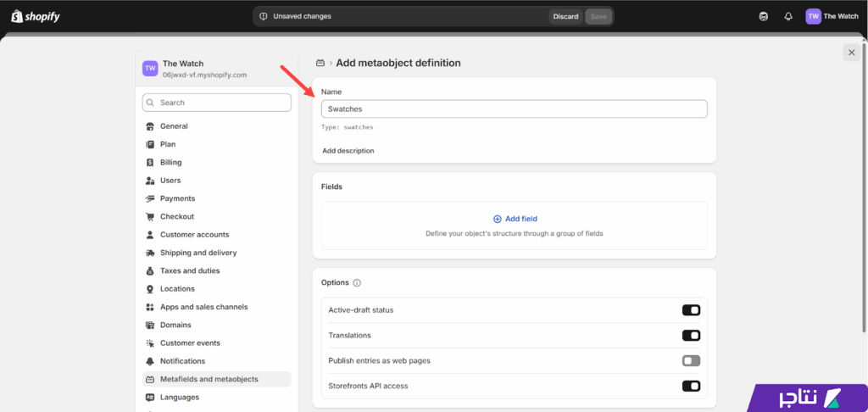Click the plus icon beside Add field

(498, 219)
